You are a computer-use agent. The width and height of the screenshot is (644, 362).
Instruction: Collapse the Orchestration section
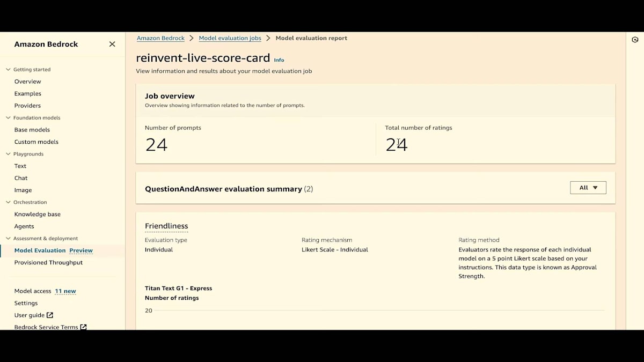pos(8,202)
